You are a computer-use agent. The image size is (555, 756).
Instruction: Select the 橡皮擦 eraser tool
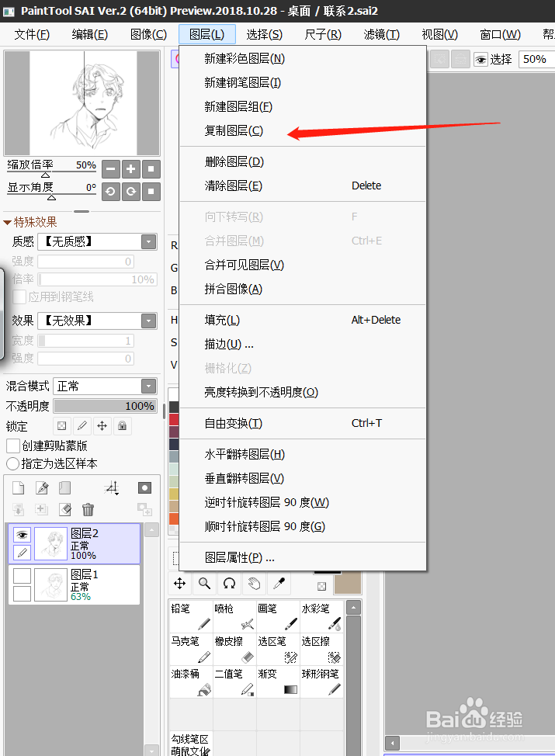click(234, 649)
